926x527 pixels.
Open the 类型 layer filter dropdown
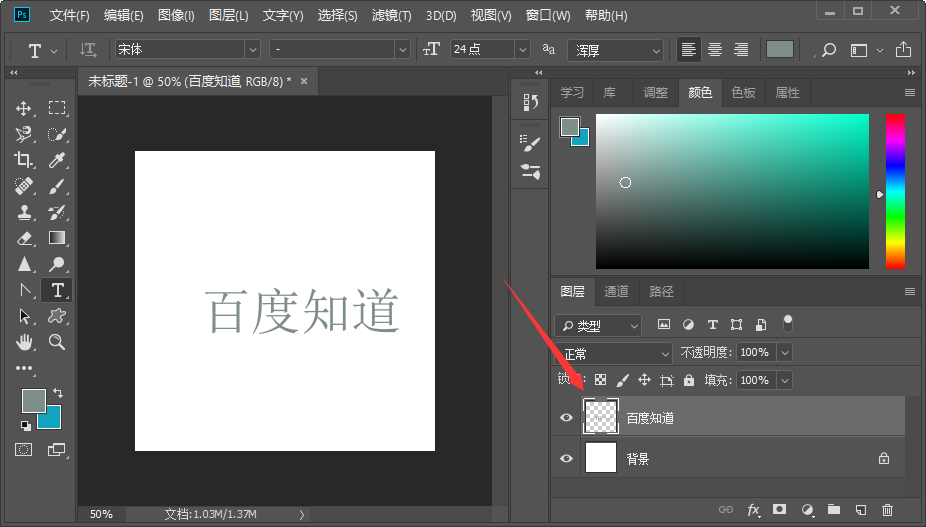point(598,326)
